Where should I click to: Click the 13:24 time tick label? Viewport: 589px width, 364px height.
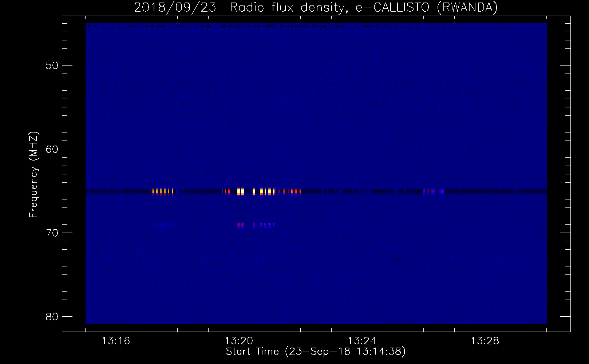362,341
